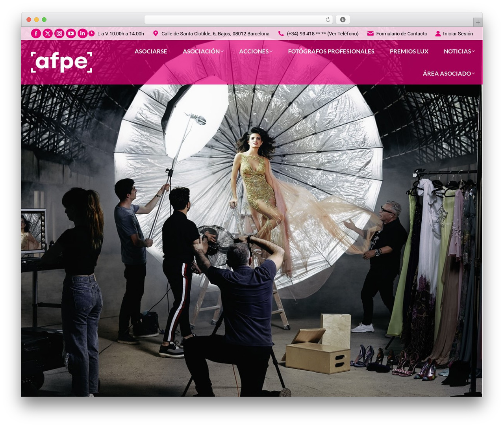Image resolution: width=504 pixels, height=427 pixels.
Task: Click the phone icon by the number
Action: pos(281,33)
